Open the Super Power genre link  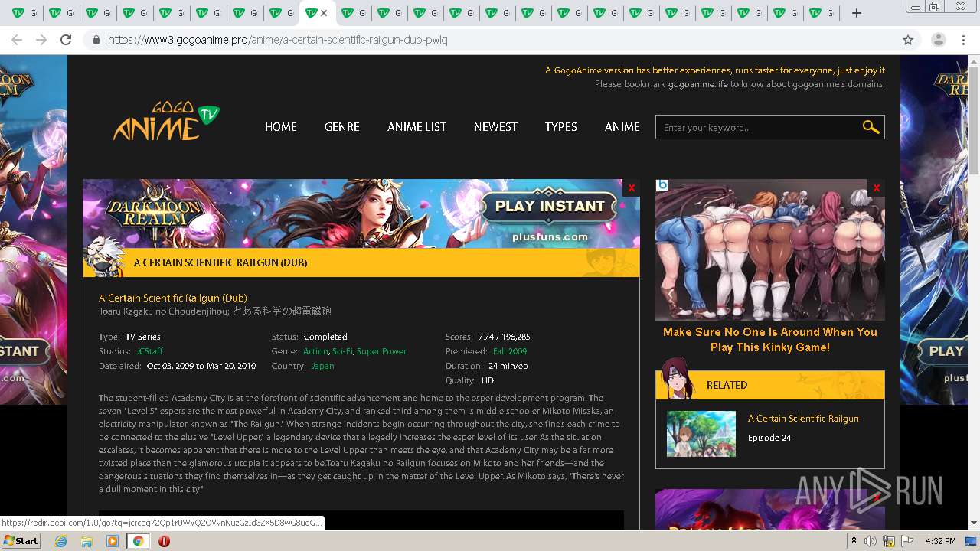tap(381, 351)
